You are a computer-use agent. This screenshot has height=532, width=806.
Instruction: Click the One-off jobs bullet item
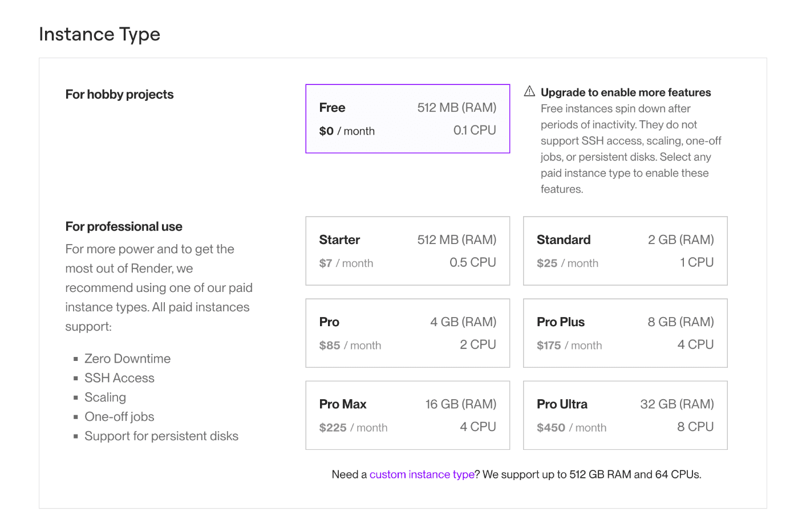point(119,417)
